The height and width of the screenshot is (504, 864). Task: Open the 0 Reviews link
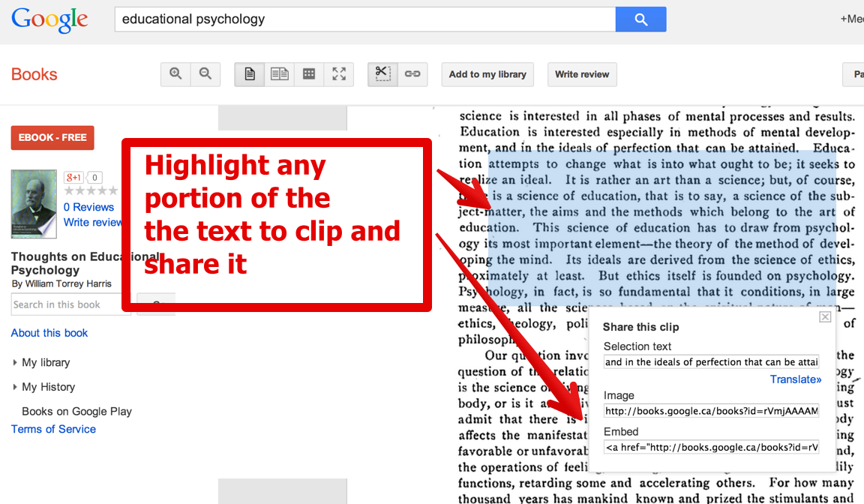pos(88,207)
